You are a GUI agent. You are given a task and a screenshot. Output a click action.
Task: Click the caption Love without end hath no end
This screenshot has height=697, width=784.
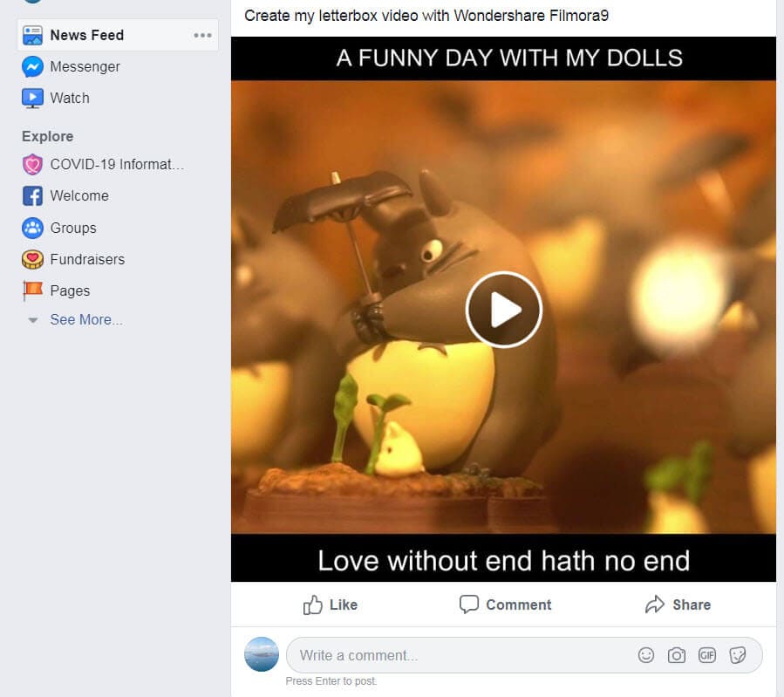click(504, 561)
